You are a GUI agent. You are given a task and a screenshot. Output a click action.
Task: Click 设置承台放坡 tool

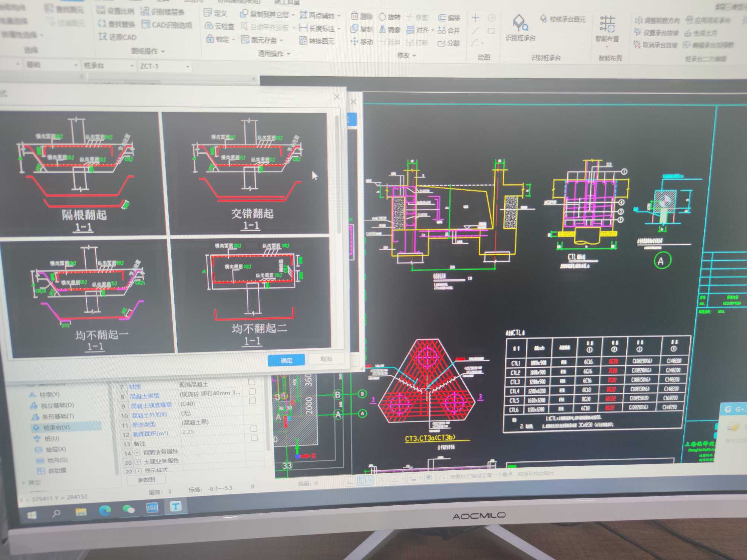(x=657, y=33)
